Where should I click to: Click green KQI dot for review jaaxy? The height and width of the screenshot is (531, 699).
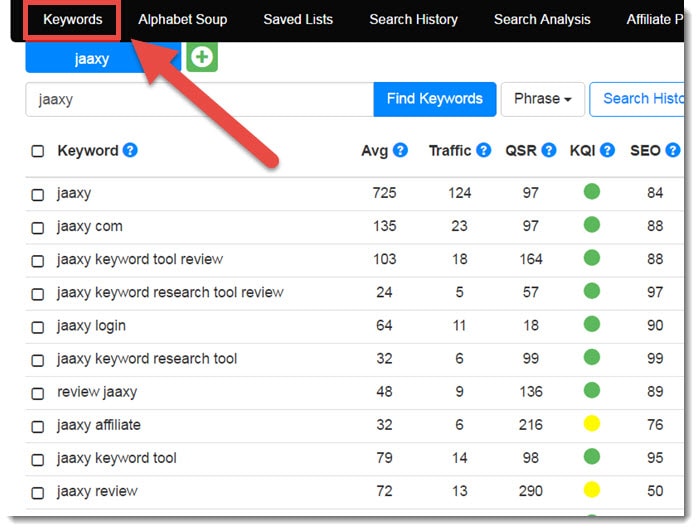coord(592,390)
